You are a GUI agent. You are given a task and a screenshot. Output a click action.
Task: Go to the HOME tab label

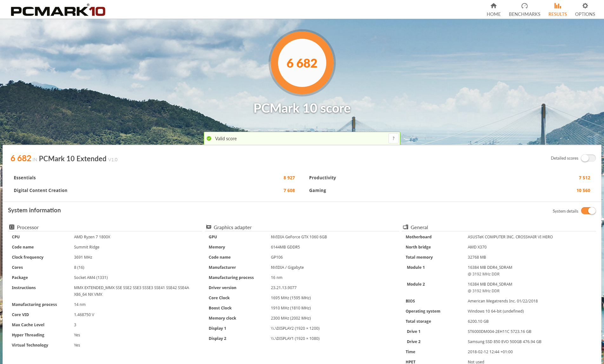click(494, 14)
